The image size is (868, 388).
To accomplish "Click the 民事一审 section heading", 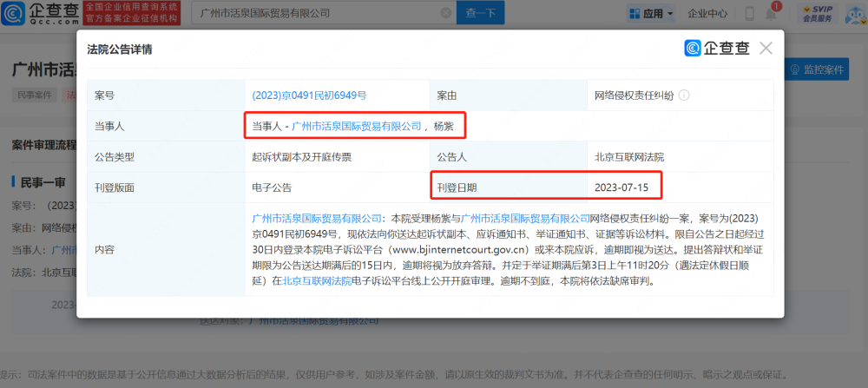I will 43,181.
